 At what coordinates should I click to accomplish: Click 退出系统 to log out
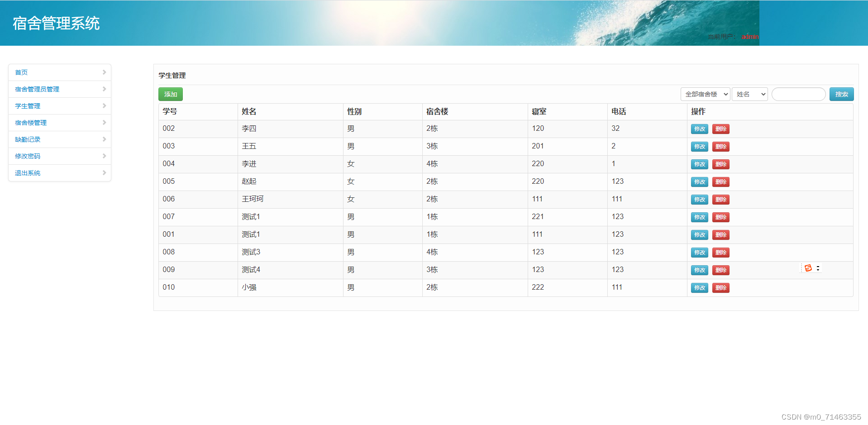tap(27, 172)
